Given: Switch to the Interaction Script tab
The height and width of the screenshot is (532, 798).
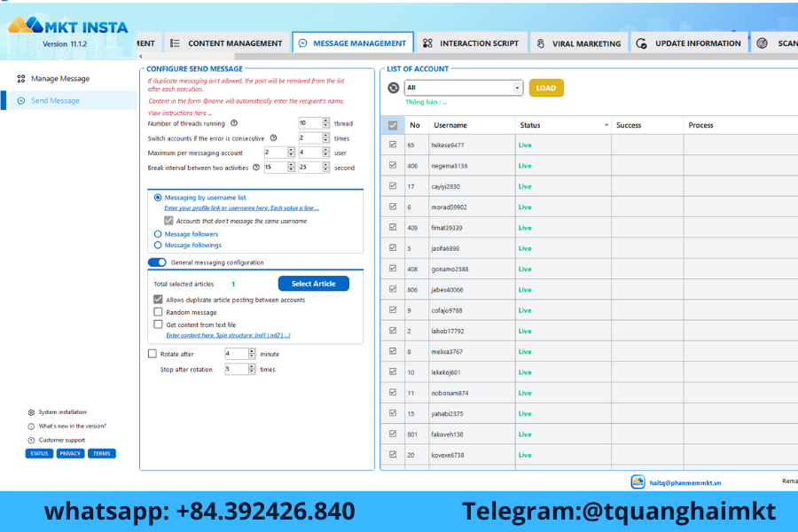Looking at the screenshot, I should pos(471,43).
